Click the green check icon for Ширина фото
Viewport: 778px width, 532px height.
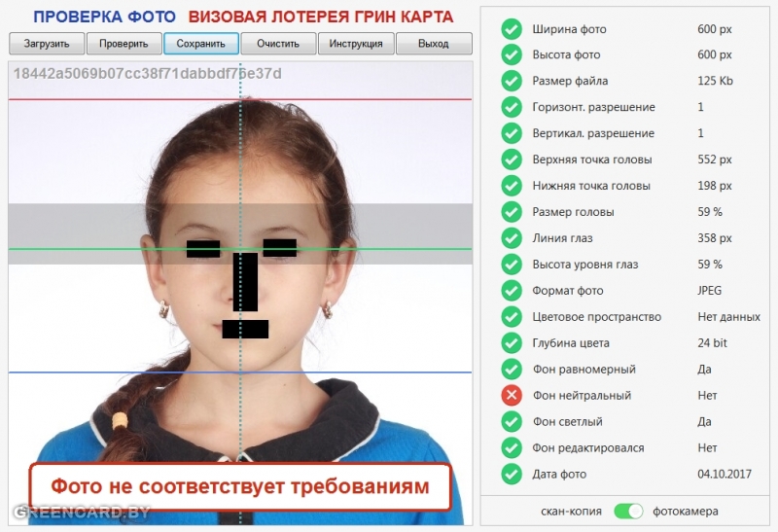(x=512, y=29)
